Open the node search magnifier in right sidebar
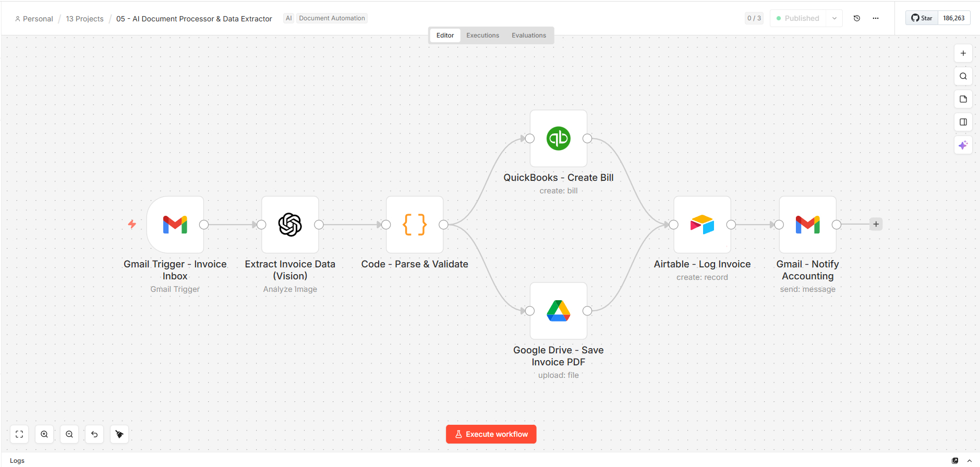This screenshot has height=467, width=980. [x=963, y=76]
